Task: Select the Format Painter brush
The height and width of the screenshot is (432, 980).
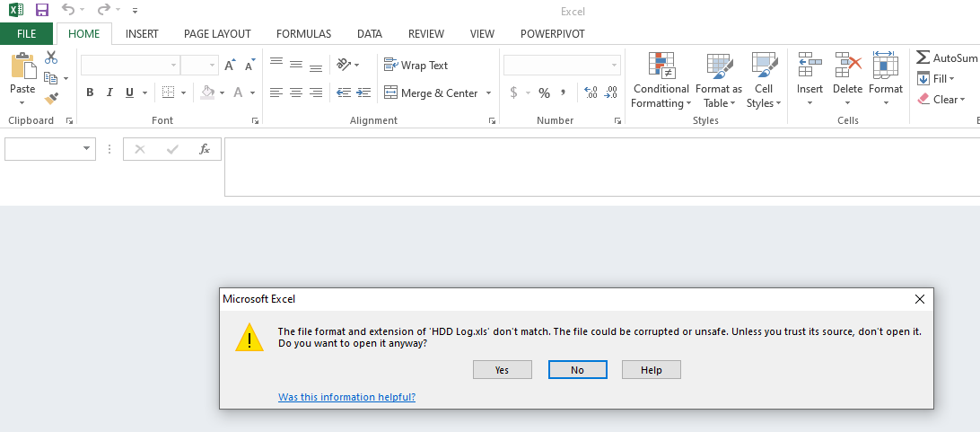Action: tap(50, 99)
